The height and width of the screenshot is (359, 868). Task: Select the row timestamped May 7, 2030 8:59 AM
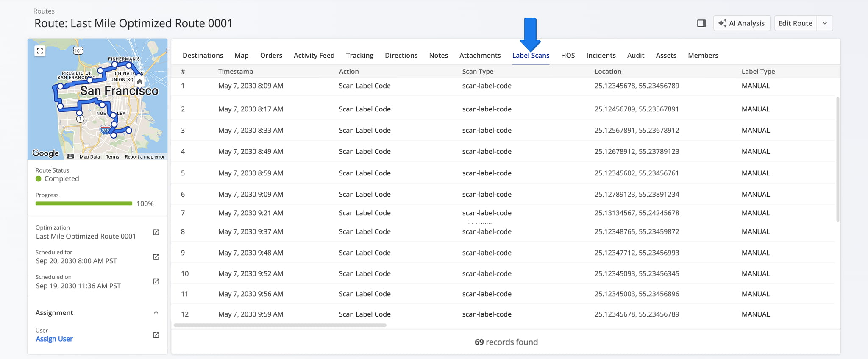coord(503,173)
